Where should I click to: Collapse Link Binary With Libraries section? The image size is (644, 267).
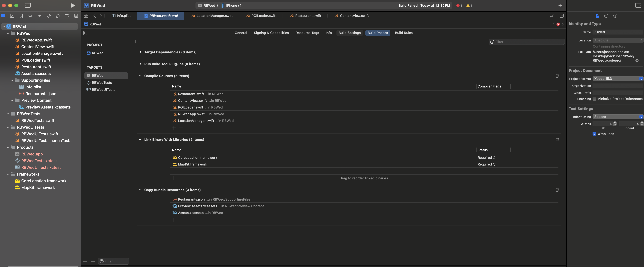pos(140,140)
